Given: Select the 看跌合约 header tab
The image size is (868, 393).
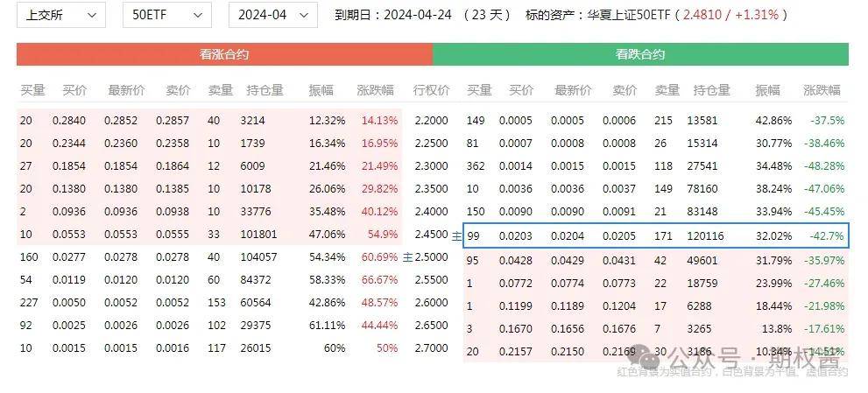Looking at the screenshot, I should (640, 54).
